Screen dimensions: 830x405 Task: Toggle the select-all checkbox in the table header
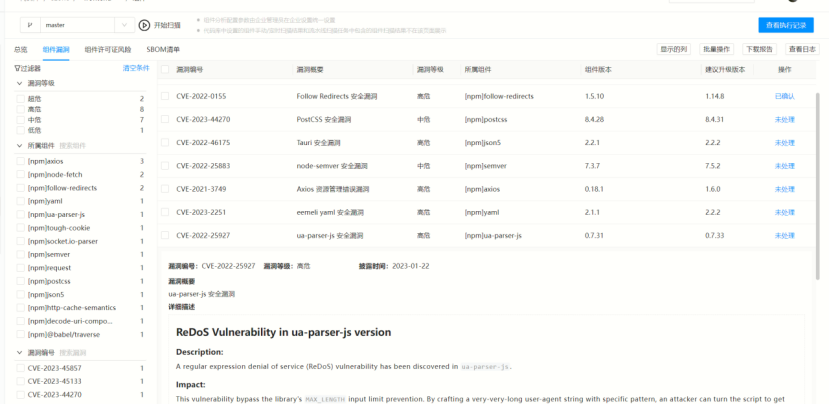[x=165, y=70]
